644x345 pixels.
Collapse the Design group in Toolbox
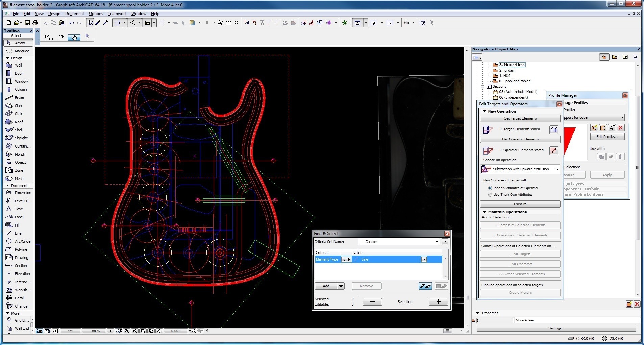(8, 58)
